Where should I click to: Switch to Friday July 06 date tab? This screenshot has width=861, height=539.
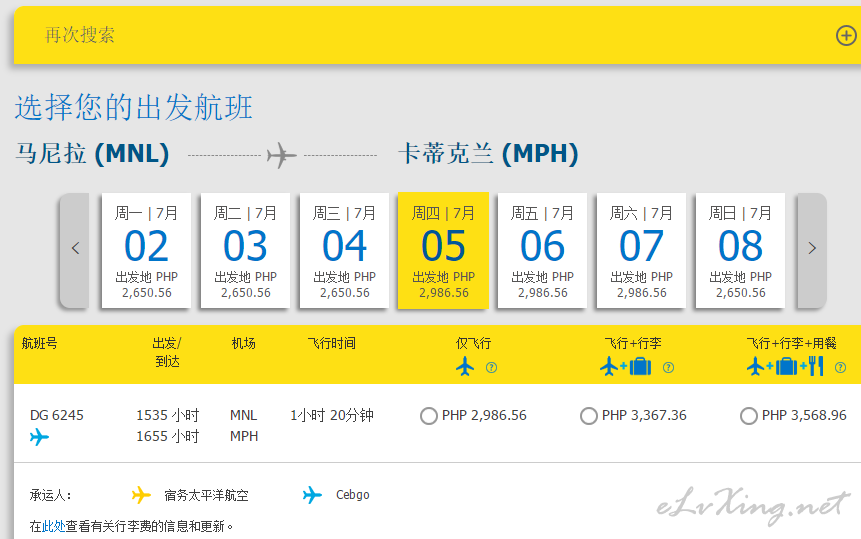click(x=542, y=249)
